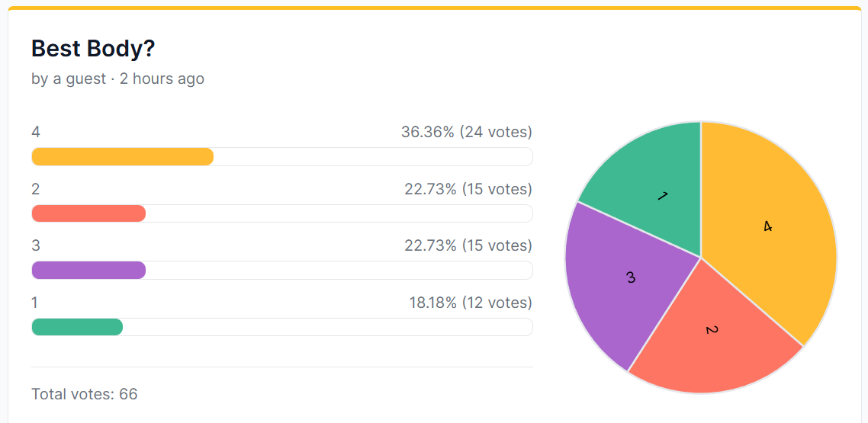Click option label '2' above red bar

pyautogui.click(x=36, y=189)
